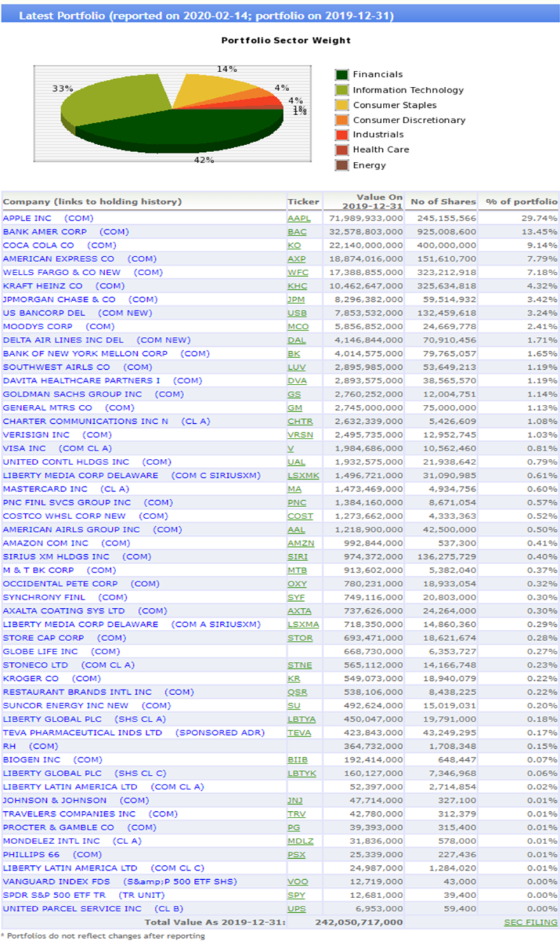Open US BANCORP DEL company link

point(77,312)
